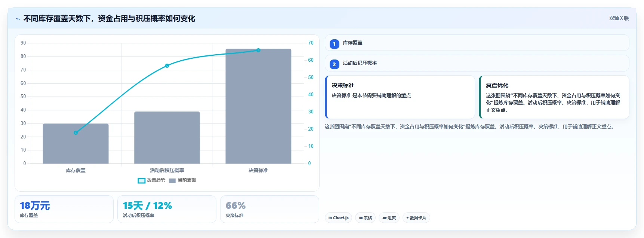644x238 pixels.
Task: Click the 数据卡片 tag
Action: (x=416, y=218)
